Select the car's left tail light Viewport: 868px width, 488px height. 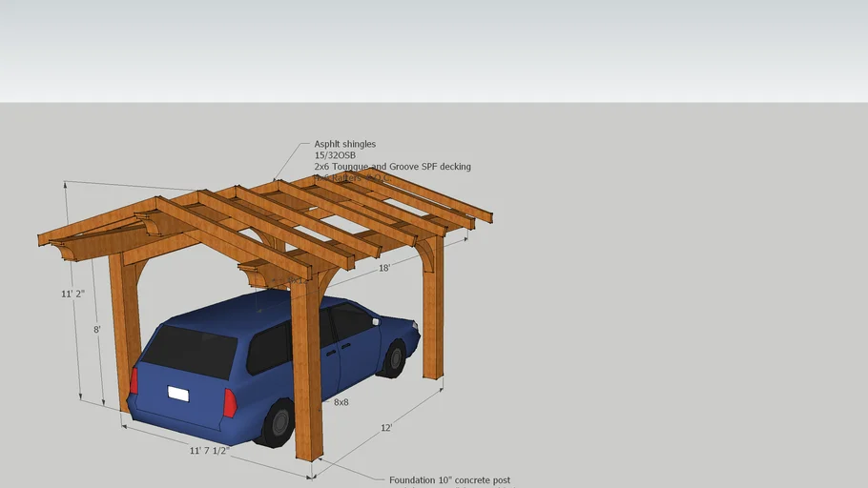pos(134,380)
